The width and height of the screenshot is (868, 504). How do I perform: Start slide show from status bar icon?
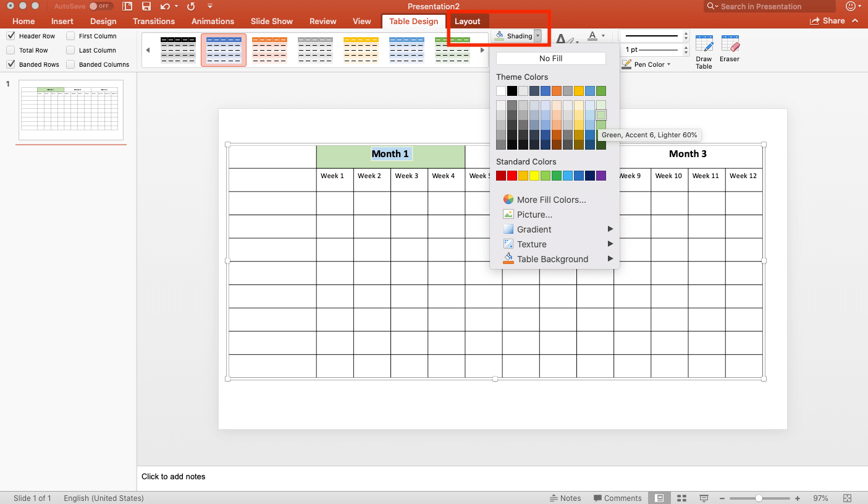704,498
